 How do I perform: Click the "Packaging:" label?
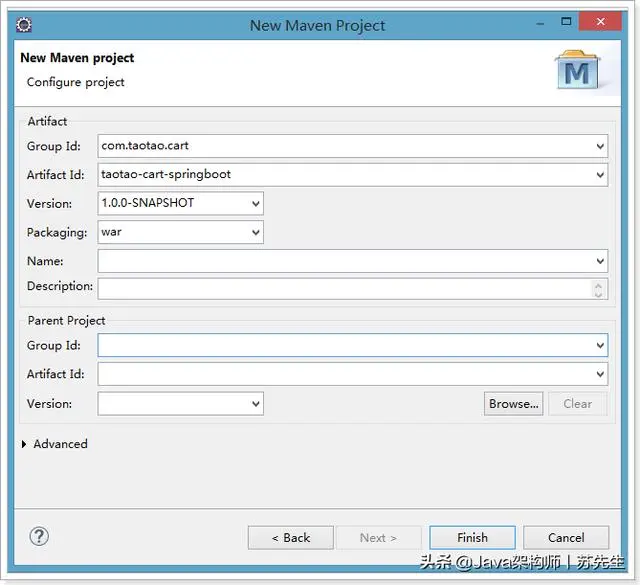pyautogui.click(x=57, y=232)
